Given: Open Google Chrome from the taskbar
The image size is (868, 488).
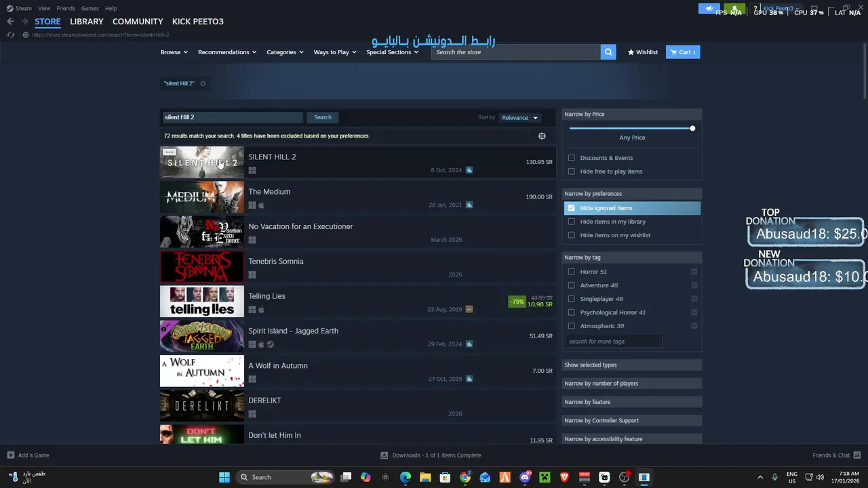Looking at the screenshot, I should pyautogui.click(x=465, y=477).
